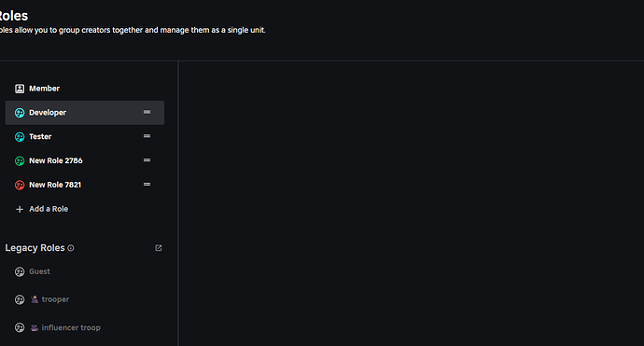Image resolution: width=644 pixels, height=346 pixels.
Task: Click the Member role icon
Action: (x=20, y=89)
